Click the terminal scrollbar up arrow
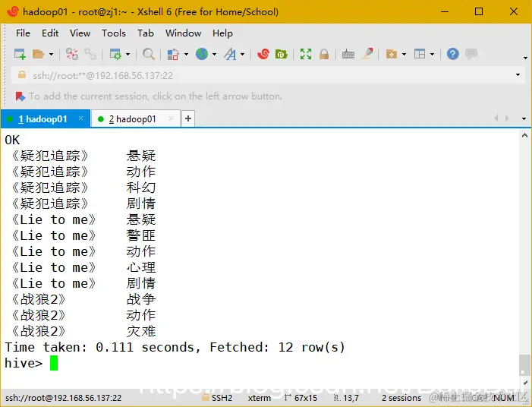Viewport: 532px width, 407px height. [524, 135]
